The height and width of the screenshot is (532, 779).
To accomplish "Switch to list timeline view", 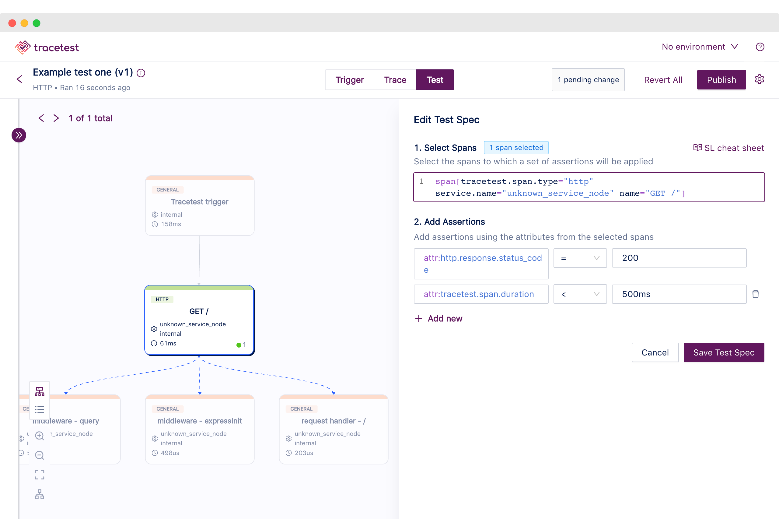I will click(40, 410).
